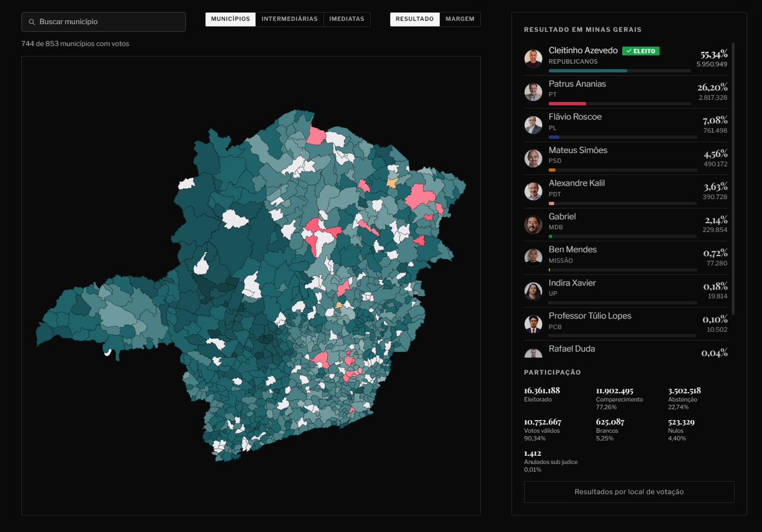Click the name Alexandre Kalil
Screen dimensions: 762x532
click(577, 183)
